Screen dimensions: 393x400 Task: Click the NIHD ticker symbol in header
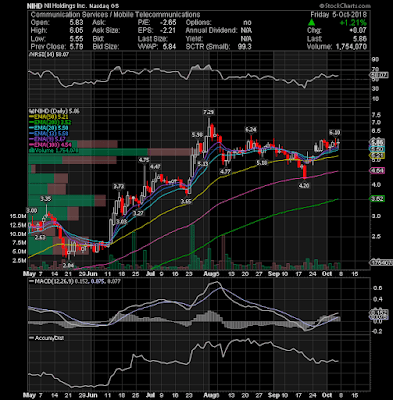(x=35, y=6)
